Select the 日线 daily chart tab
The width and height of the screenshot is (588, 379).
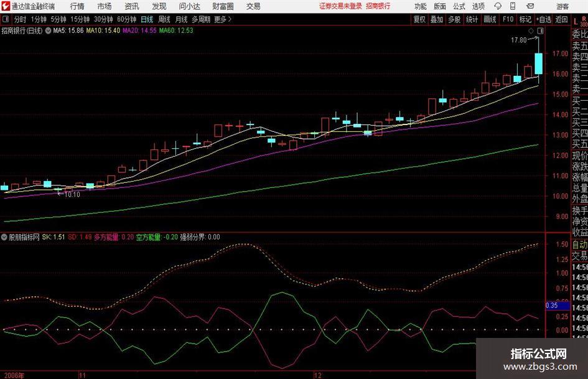(147, 19)
